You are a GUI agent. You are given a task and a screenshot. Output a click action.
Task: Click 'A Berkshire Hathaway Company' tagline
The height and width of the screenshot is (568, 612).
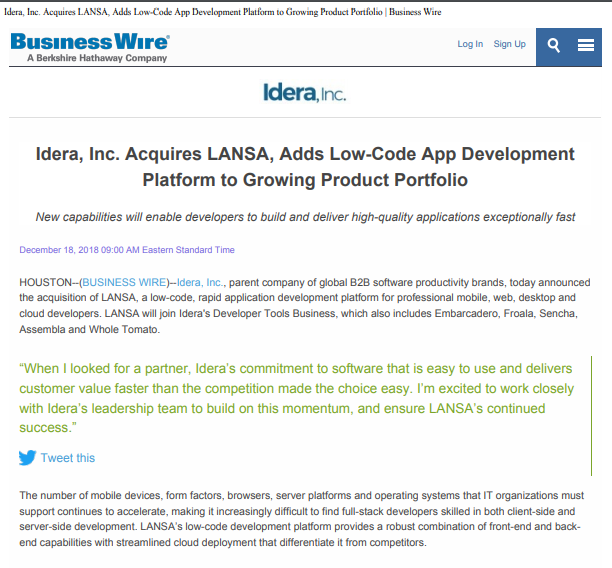[x=97, y=58]
